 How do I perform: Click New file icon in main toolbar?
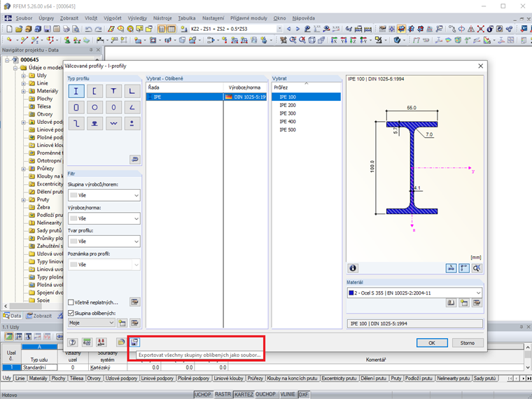coord(10,29)
